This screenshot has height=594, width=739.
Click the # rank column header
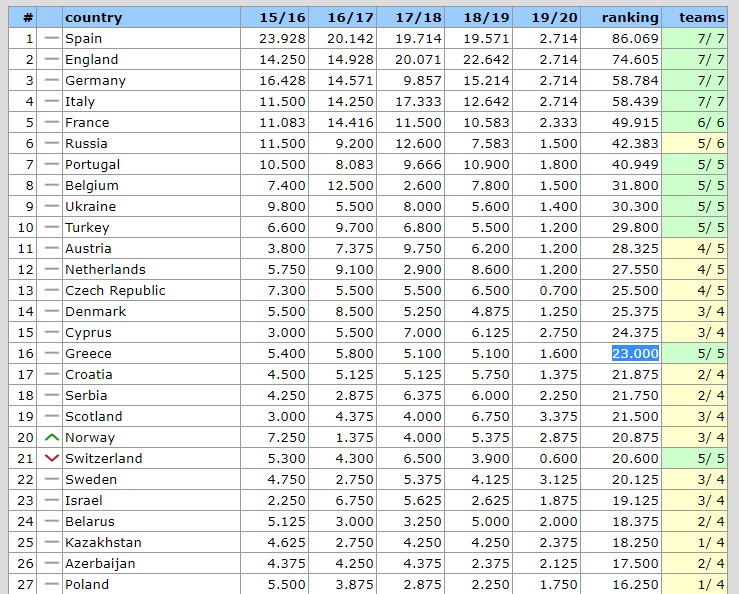coord(28,17)
